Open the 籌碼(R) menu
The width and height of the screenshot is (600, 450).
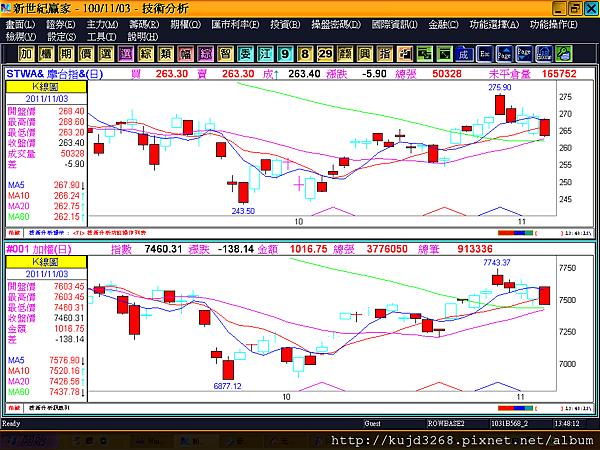(x=143, y=24)
